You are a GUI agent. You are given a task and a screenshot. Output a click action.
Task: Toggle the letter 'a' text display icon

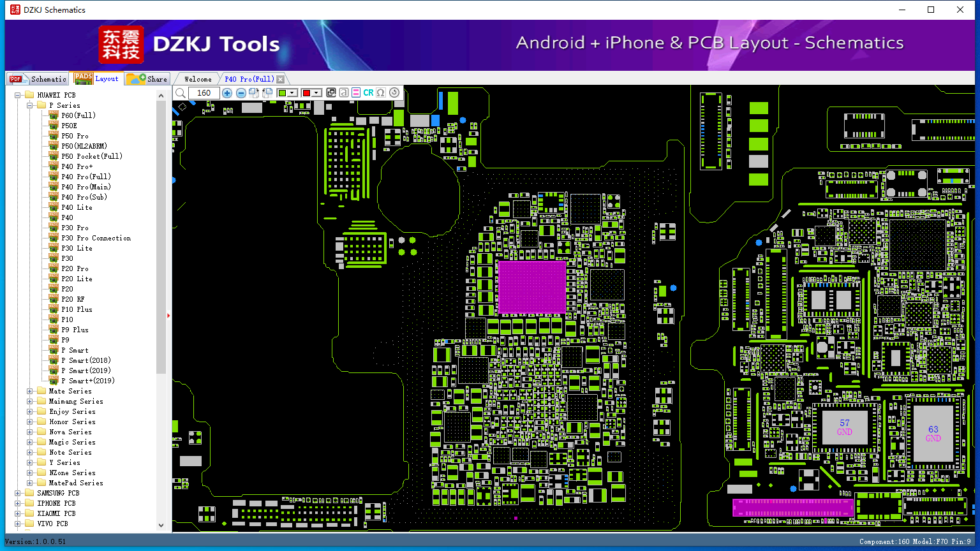(343, 93)
